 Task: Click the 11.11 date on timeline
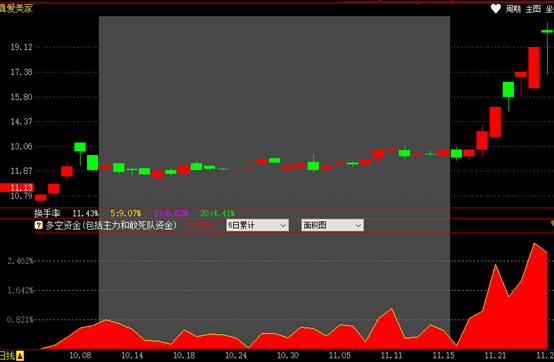click(x=391, y=355)
